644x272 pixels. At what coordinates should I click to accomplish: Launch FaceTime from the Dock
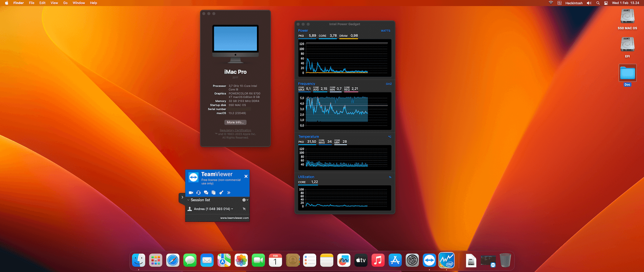tap(258, 260)
